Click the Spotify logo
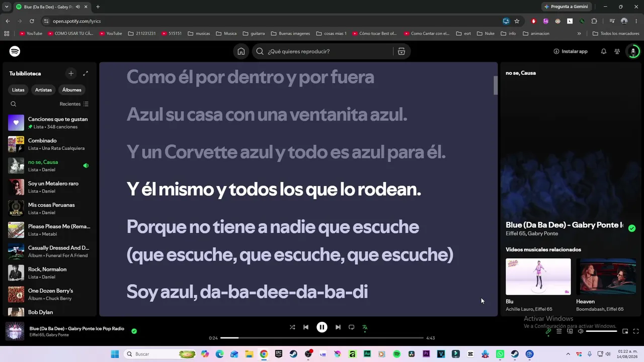 coord(15,51)
